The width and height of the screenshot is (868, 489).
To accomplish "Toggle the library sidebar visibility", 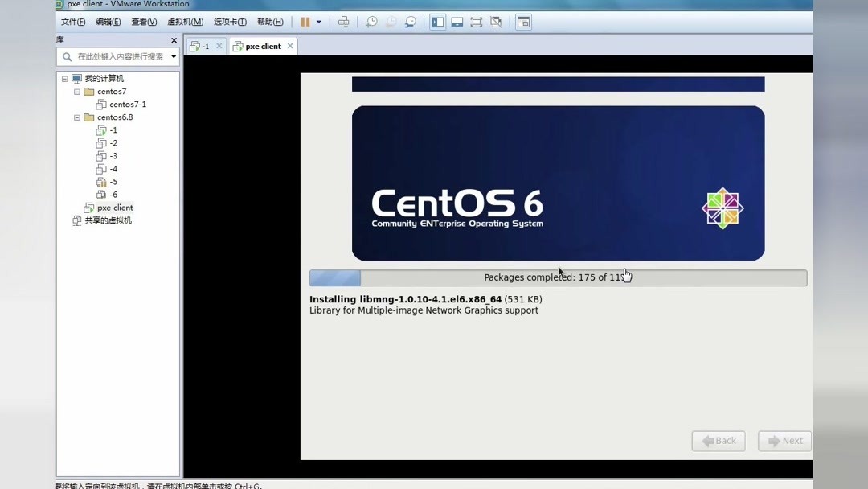I will click(x=437, y=22).
